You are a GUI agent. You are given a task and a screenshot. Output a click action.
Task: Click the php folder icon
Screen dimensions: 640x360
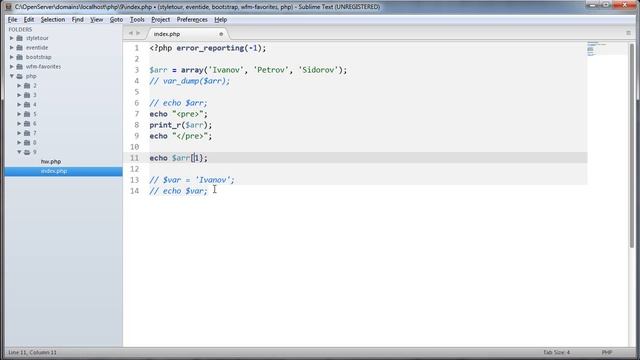pyautogui.click(x=20, y=76)
